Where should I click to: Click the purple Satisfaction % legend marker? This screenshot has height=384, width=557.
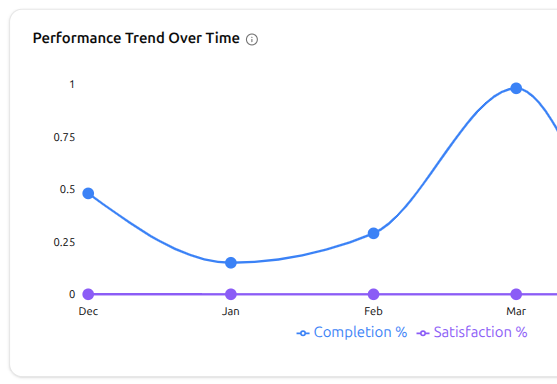tap(423, 333)
